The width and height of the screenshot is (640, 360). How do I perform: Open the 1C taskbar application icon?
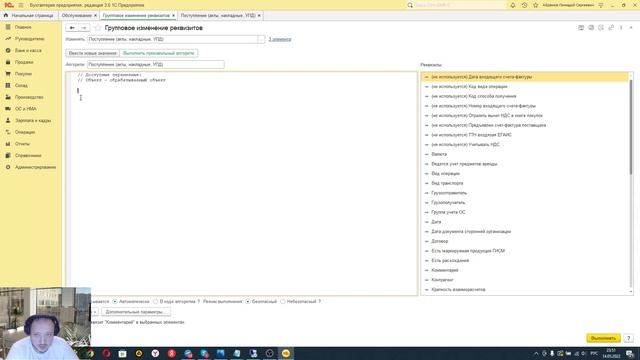click(x=286, y=353)
